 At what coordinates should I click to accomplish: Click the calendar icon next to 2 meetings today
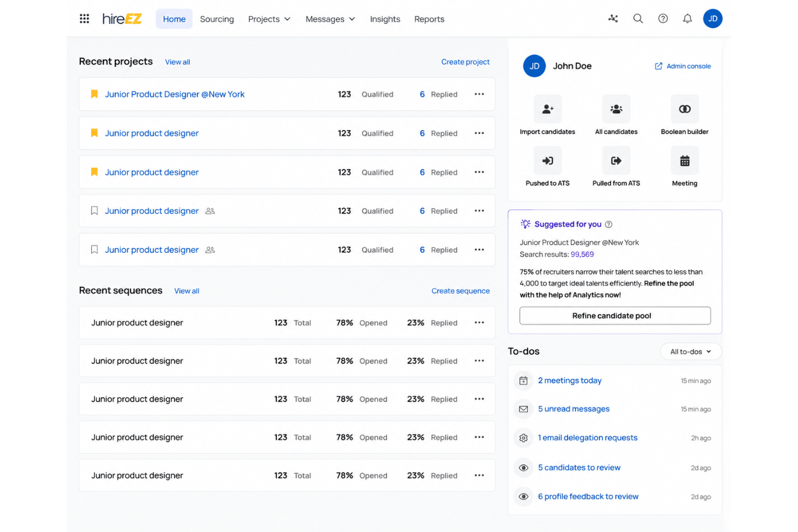(524, 381)
